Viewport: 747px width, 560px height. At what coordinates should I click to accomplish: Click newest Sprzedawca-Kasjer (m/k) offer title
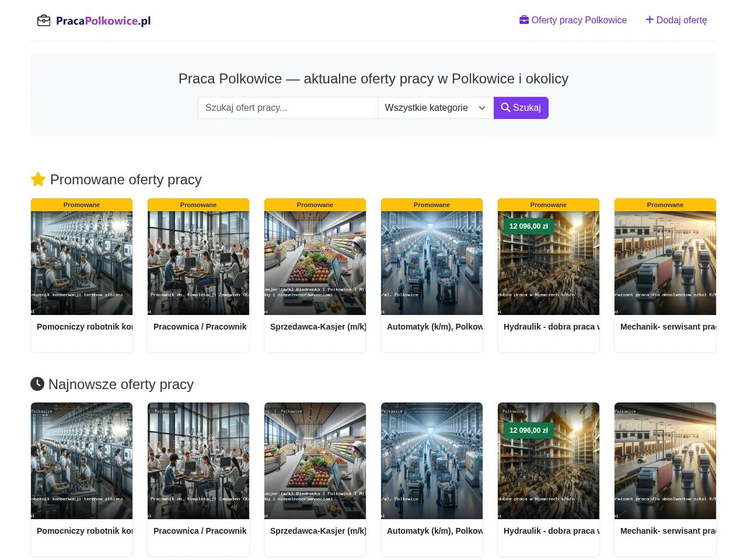click(318, 531)
